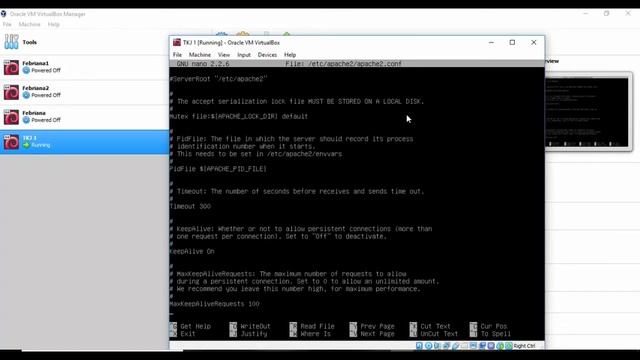This screenshot has width=640, height=360.
Task: Select Febriana1 in the VM list
Action: 84,67
